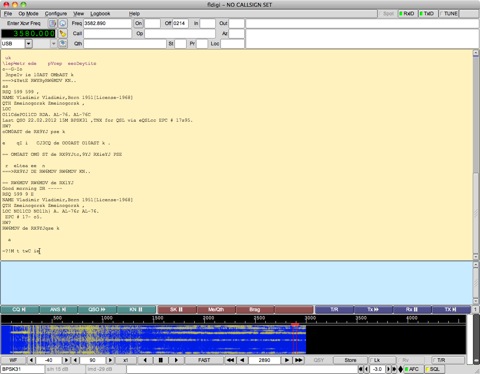
Task: Click the waterfall pause/center icon
Action: tap(161, 360)
